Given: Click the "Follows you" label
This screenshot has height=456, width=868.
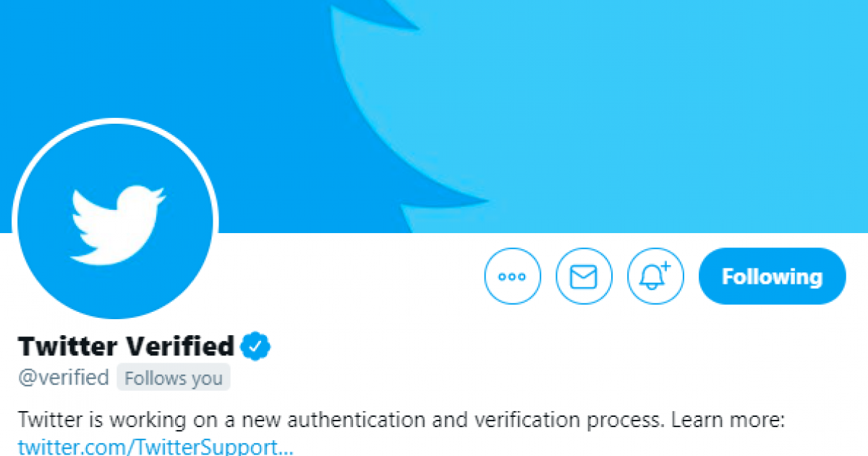Looking at the screenshot, I should (x=174, y=379).
